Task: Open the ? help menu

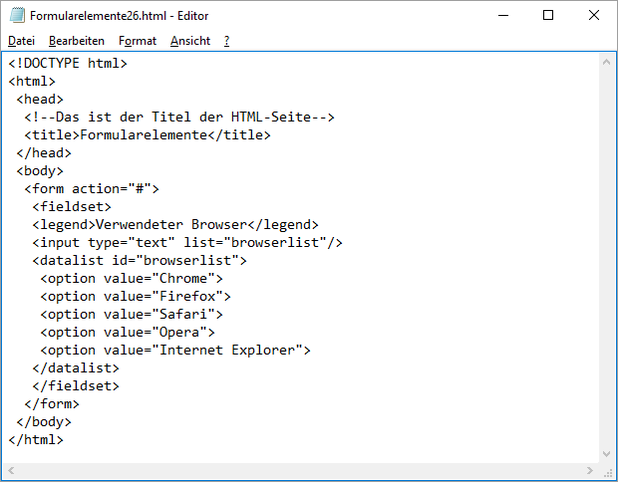Action: [x=227, y=41]
